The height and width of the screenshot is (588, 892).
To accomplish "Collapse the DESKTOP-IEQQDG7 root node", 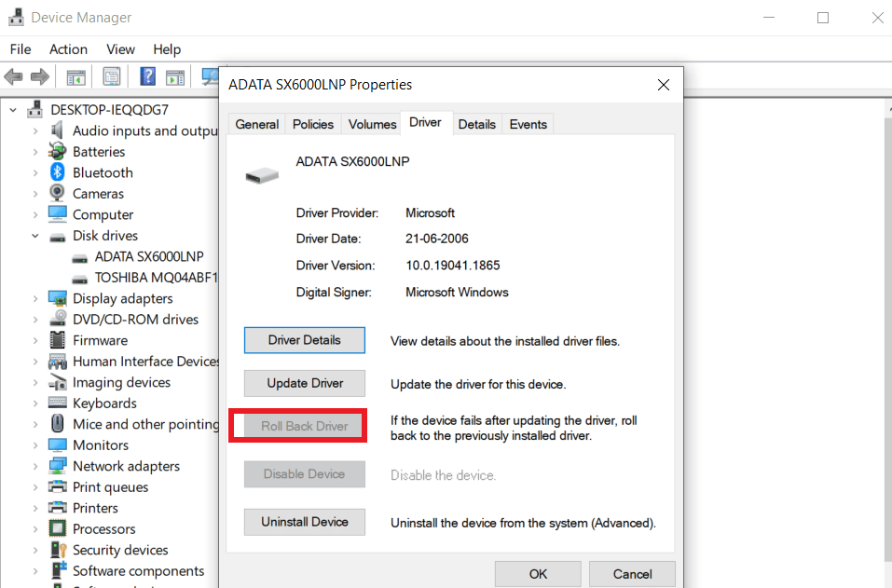I will [13, 110].
